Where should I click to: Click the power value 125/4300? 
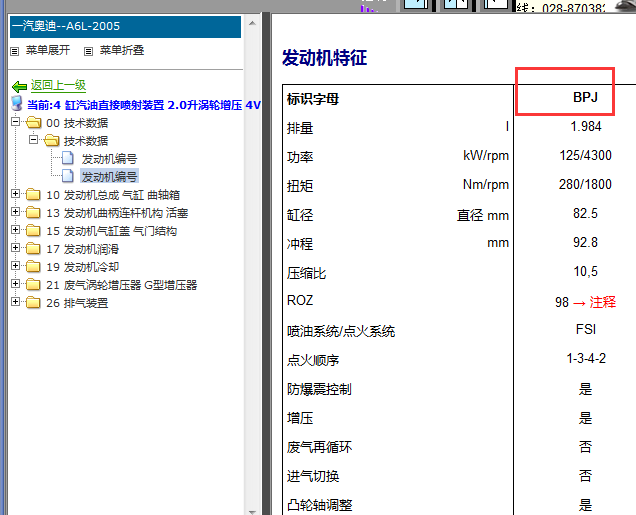585,155
